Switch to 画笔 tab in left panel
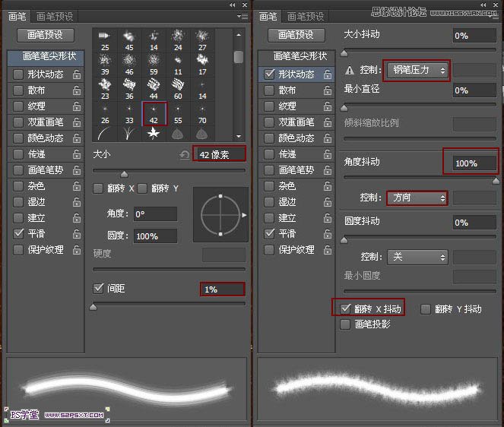504x427 pixels. coord(17,17)
